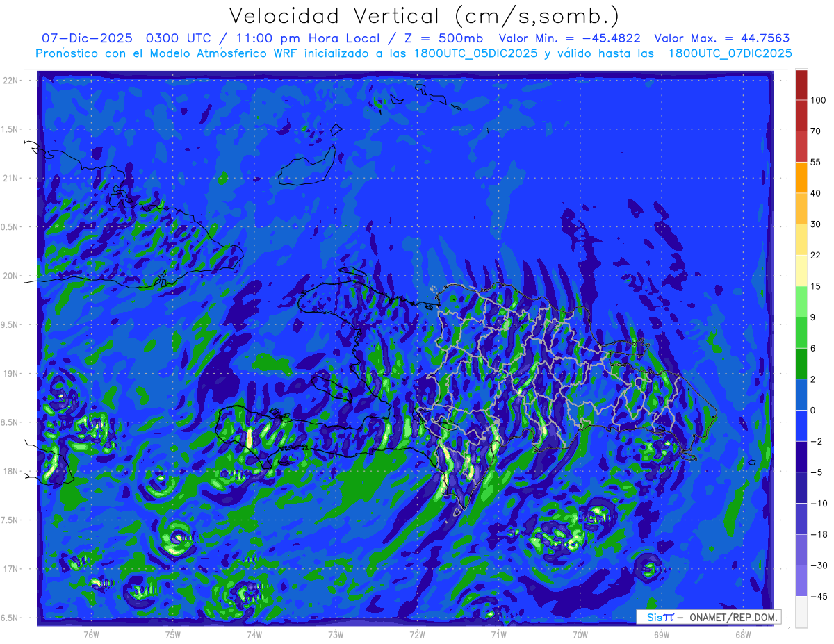Select the orange swatch between 40 and 55

801,177
